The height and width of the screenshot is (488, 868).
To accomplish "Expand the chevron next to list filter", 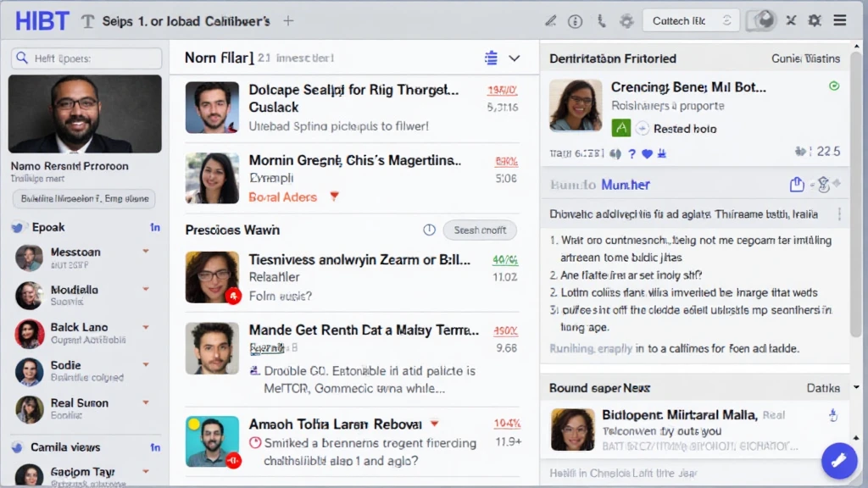I will 514,58.
